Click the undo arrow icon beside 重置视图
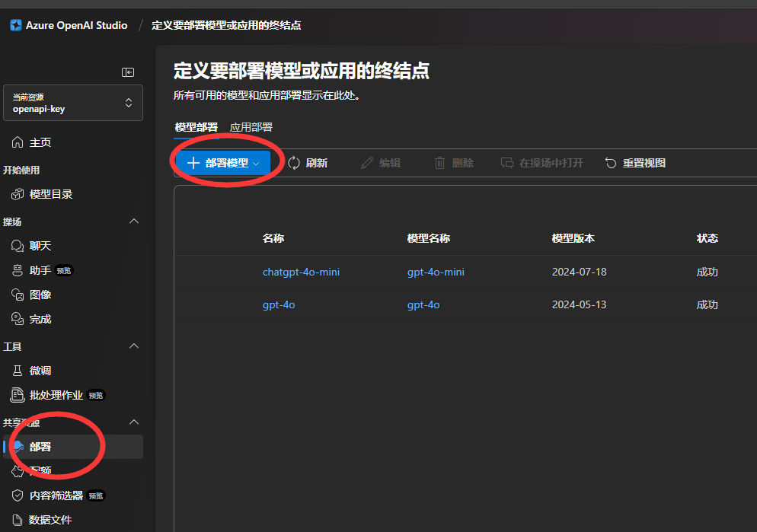The image size is (757, 532). click(x=611, y=163)
